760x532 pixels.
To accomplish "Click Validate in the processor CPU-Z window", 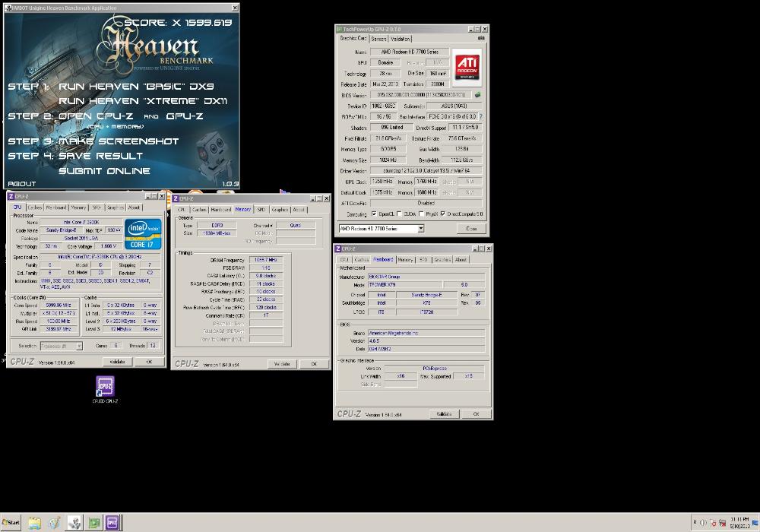I will 117,362.
